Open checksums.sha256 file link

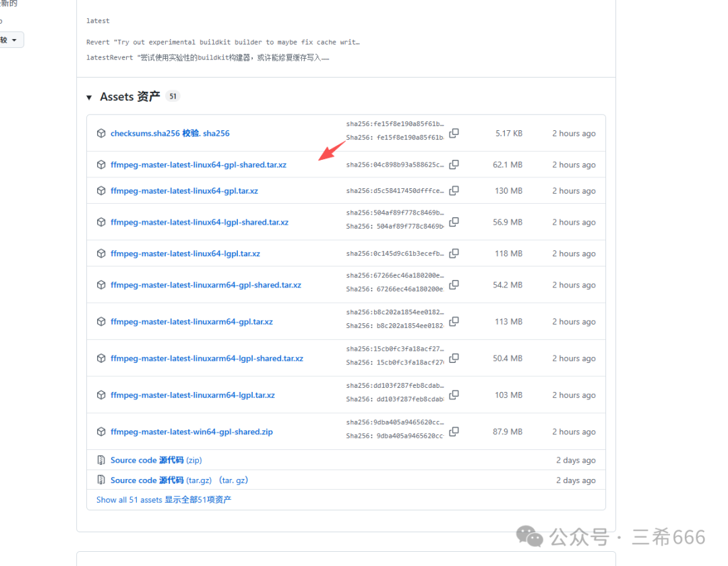(170, 134)
